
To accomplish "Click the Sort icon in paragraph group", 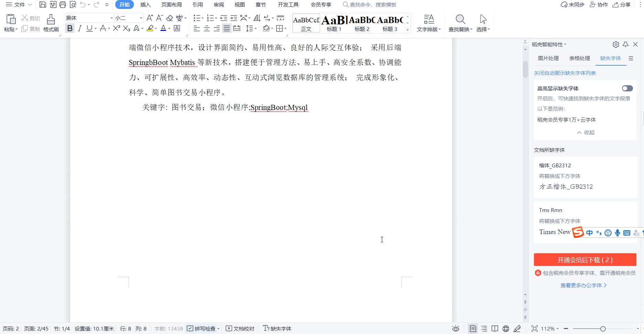I will pyautogui.click(x=257, y=18).
